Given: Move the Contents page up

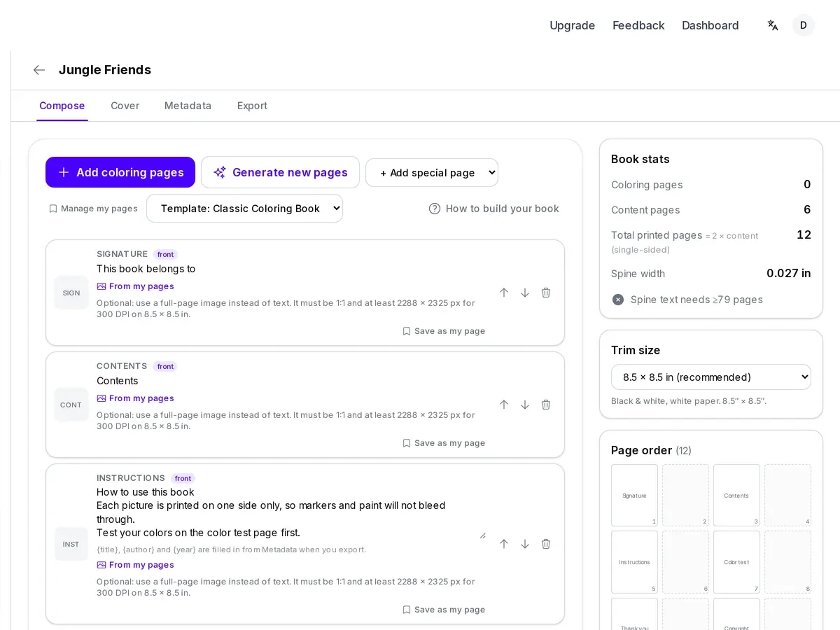Looking at the screenshot, I should [x=504, y=405].
